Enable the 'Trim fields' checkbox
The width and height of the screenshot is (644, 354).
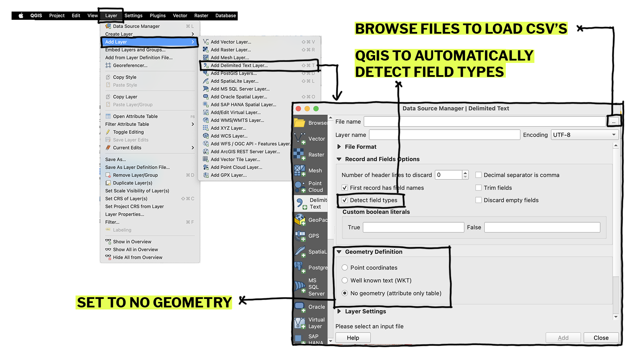(x=479, y=188)
